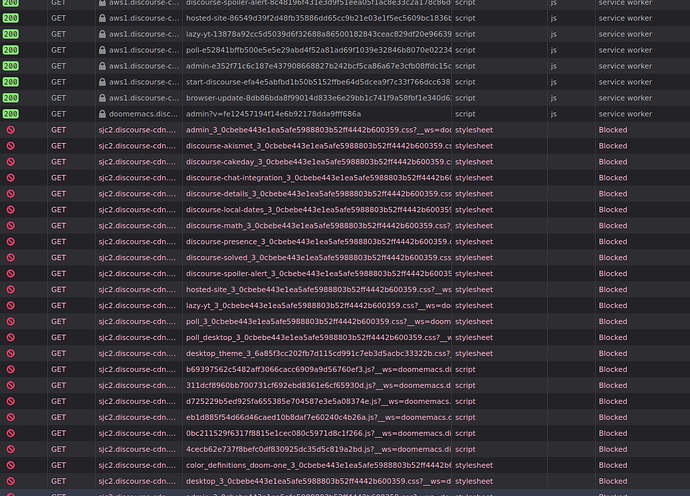690x496 pixels.
Task: Click the 200 status badge for lazy-yt-13878 script
Action: (11, 34)
